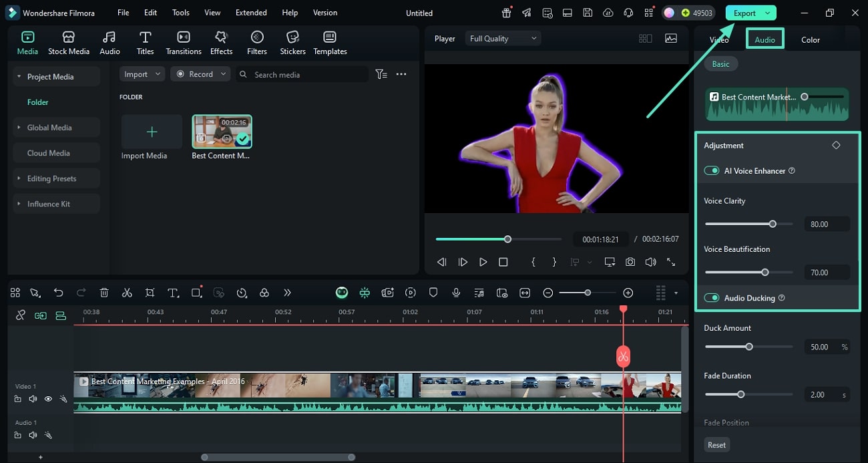
Task: Mute the Video 1 track speaker
Action: click(33, 399)
